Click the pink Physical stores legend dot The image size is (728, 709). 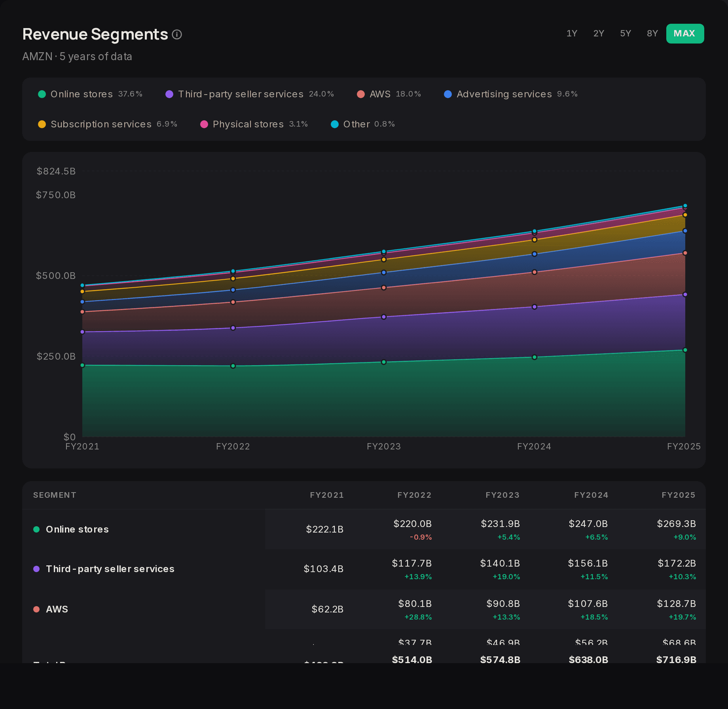pos(204,124)
